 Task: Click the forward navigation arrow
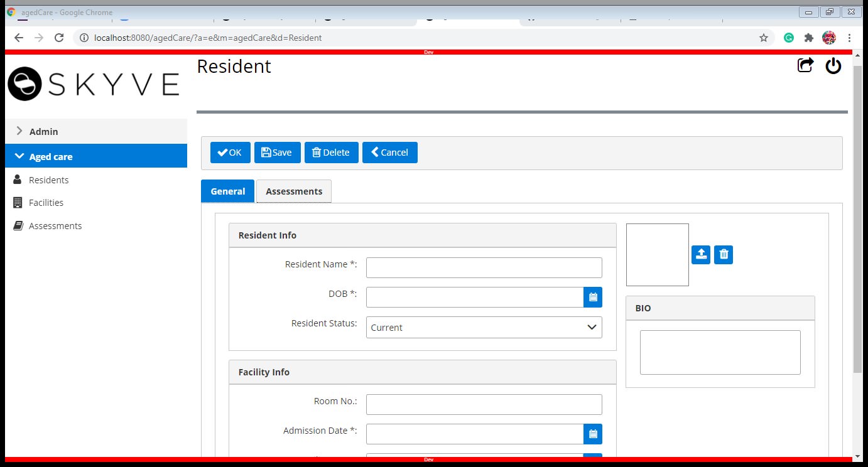[39, 38]
